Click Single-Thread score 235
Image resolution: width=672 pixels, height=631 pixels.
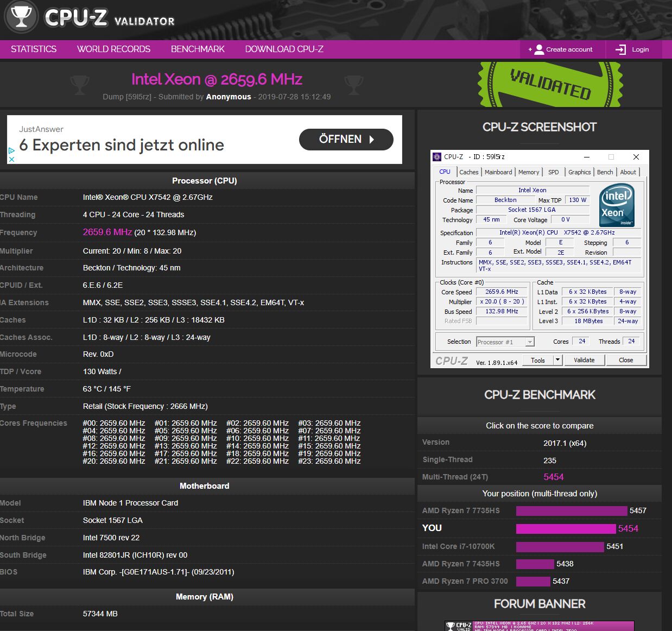point(549,460)
